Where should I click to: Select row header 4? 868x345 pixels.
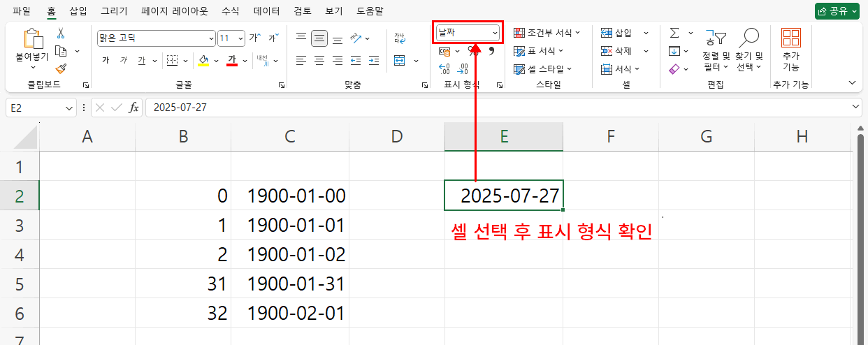point(20,254)
